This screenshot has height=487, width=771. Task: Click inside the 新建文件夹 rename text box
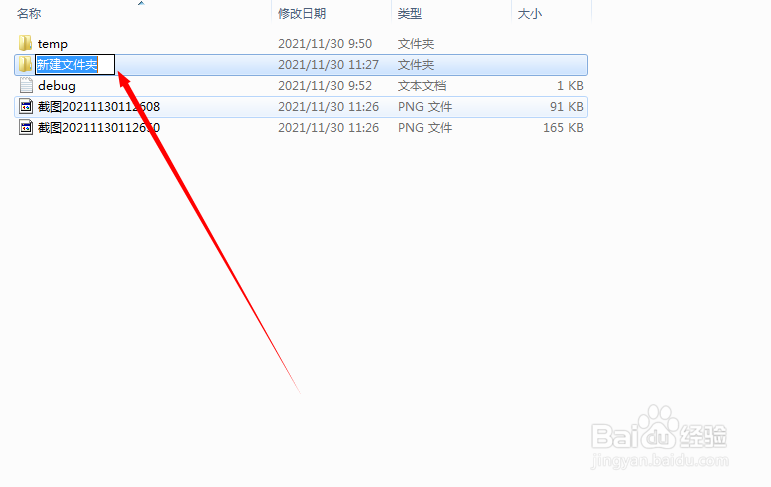[x=75, y=64]
